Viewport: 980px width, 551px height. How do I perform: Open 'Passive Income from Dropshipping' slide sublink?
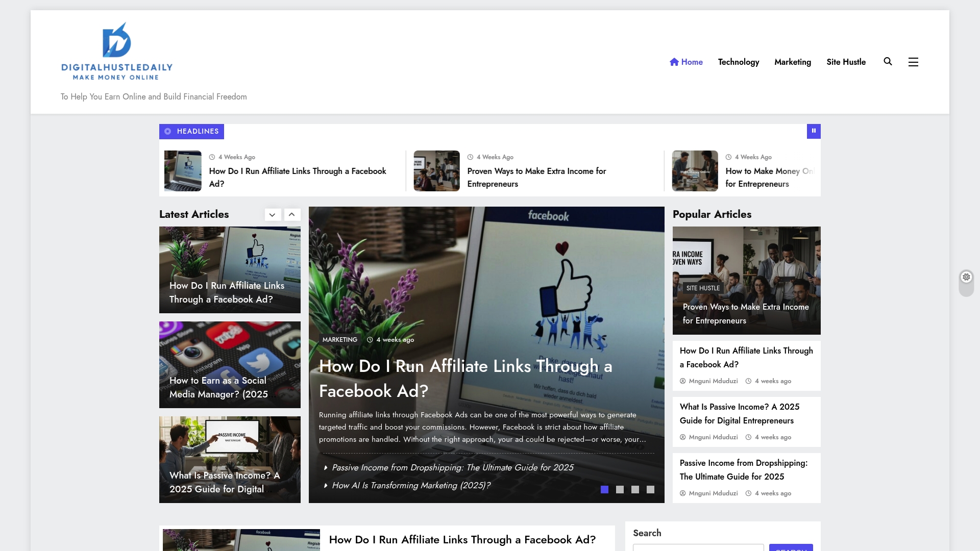[452, 467]
